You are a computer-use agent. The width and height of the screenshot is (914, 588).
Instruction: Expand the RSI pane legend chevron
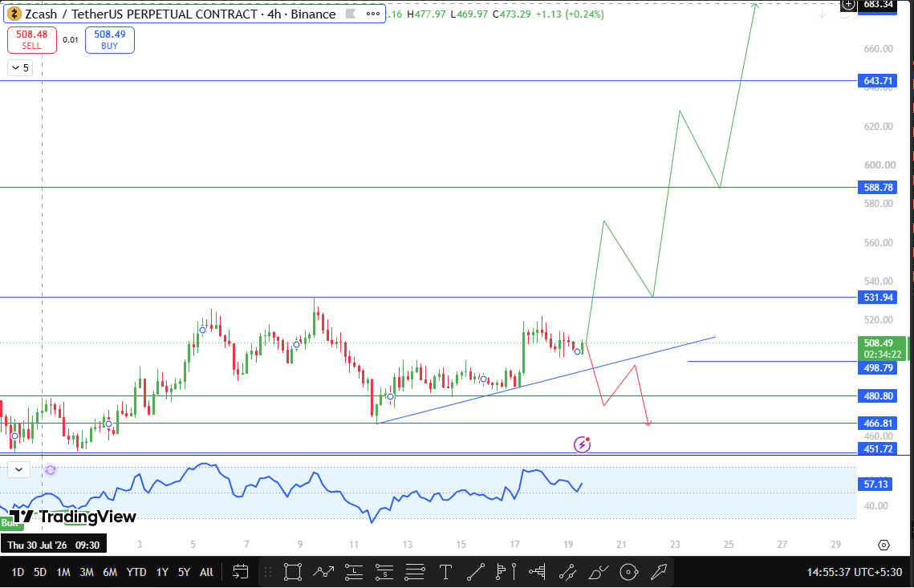(18, 469)
